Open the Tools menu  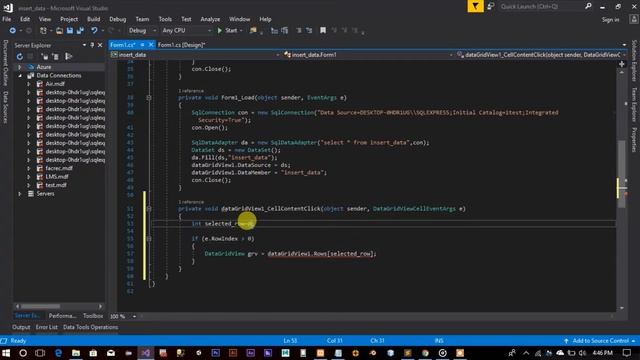[x=165, y=19]
